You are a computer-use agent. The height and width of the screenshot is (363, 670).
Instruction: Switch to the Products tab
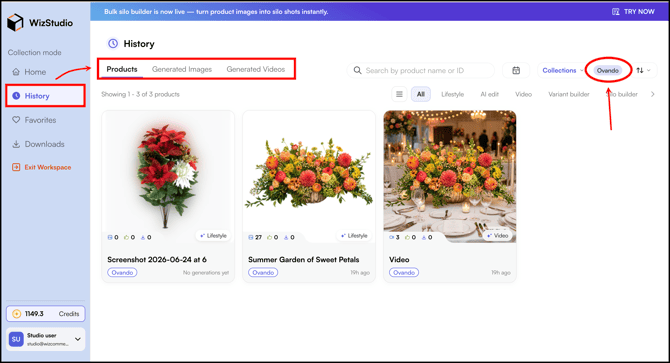[122, 69]
